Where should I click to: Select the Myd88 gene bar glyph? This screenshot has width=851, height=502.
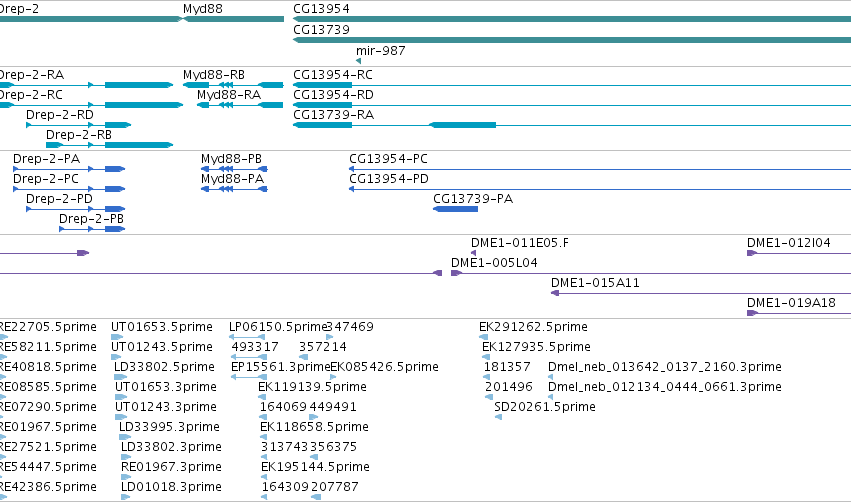(233, 19)
